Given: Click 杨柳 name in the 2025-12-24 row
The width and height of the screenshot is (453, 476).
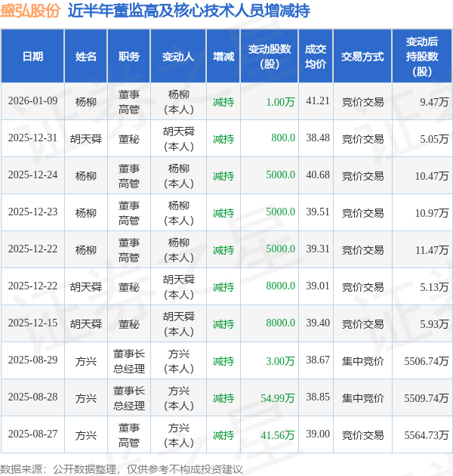Looking at the screenshot, I should (x=86, y=176).
